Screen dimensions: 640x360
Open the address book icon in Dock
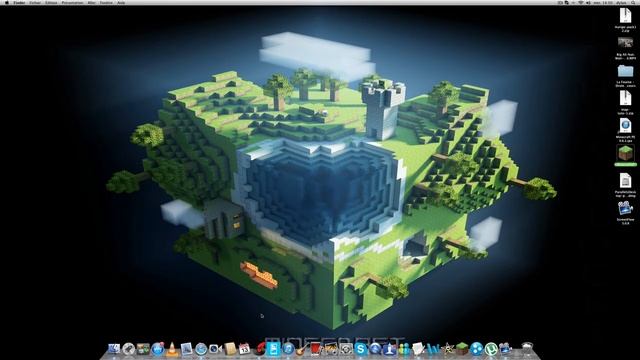tap(230, 349)
